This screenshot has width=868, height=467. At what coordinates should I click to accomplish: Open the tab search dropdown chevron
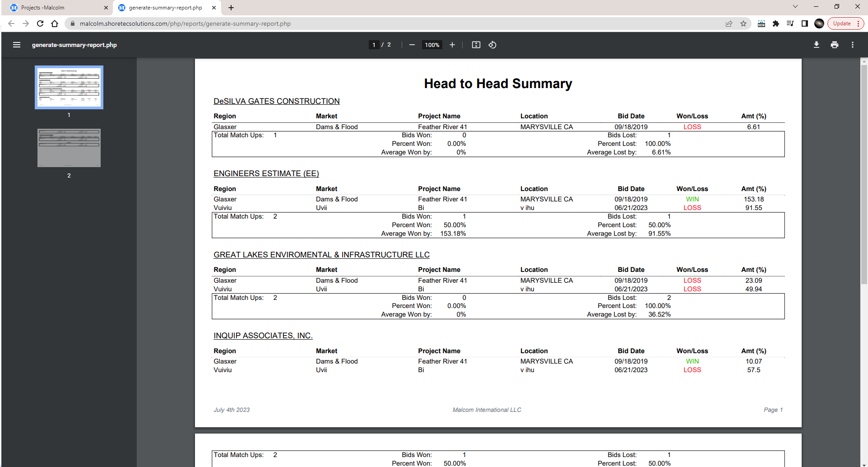point(795,7)
